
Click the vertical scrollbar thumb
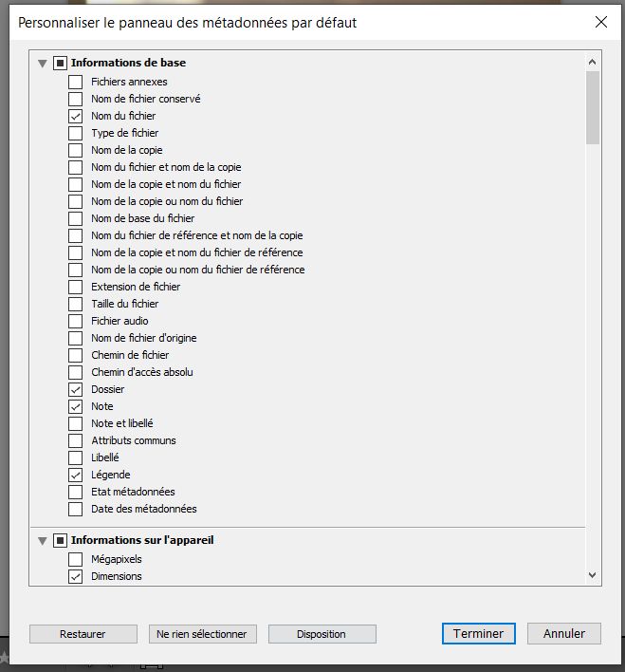tap(593, 107)
